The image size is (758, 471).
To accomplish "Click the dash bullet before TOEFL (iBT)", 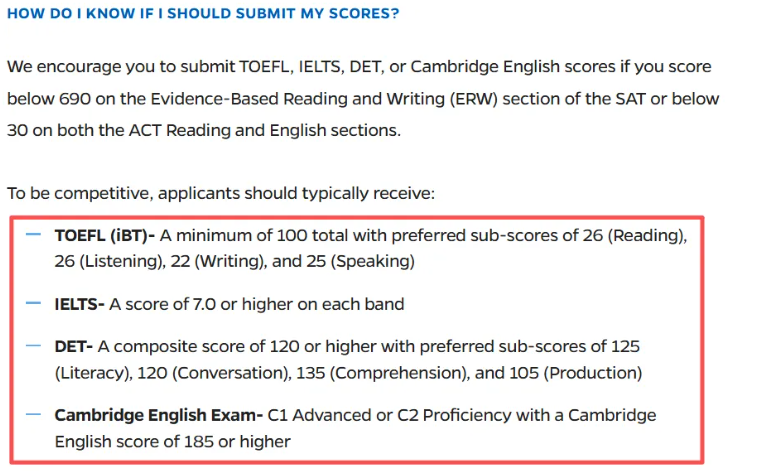I will point(34,235).
